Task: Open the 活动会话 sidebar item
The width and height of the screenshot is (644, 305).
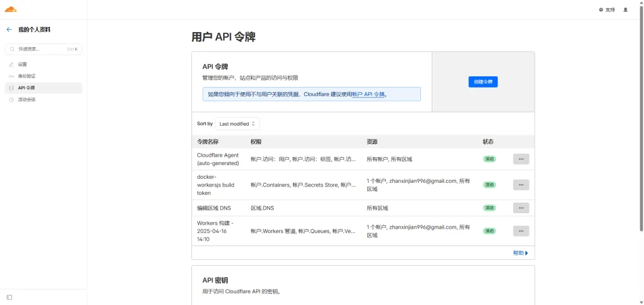Action: pyautogui.click(x=43, y=99)
